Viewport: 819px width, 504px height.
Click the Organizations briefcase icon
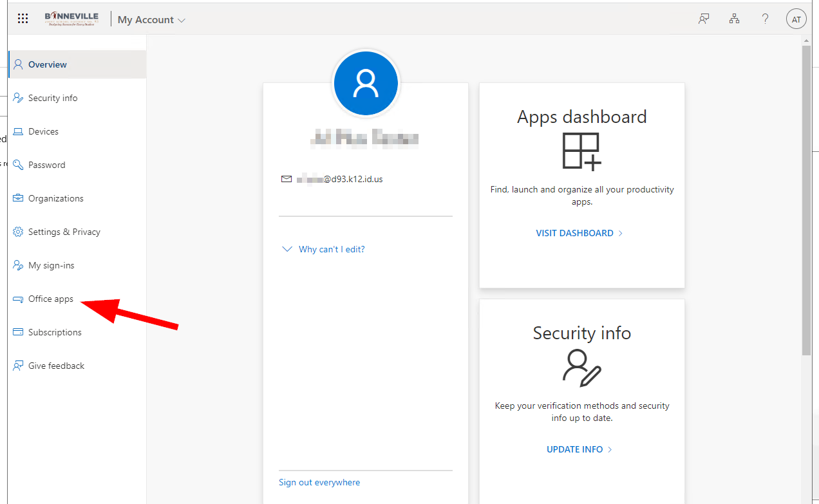[17, 198]
